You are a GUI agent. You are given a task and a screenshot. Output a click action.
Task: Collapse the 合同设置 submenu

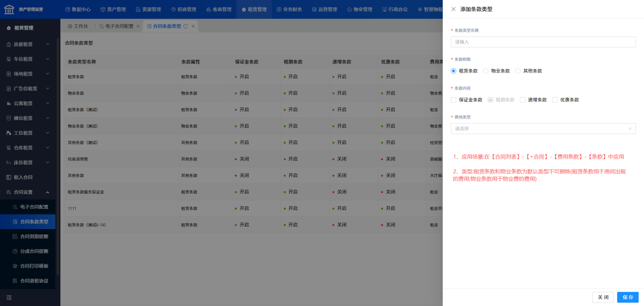tap(48, 193)
